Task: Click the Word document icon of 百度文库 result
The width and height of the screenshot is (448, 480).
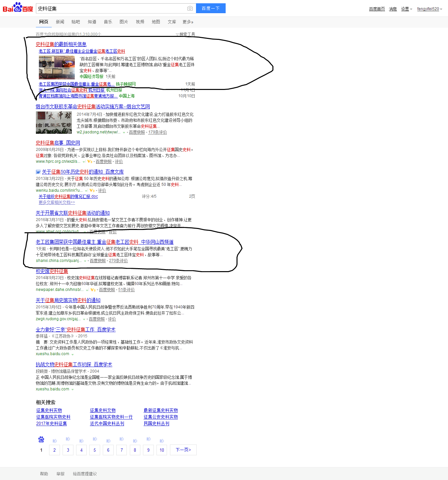Action: pos(38,172)
